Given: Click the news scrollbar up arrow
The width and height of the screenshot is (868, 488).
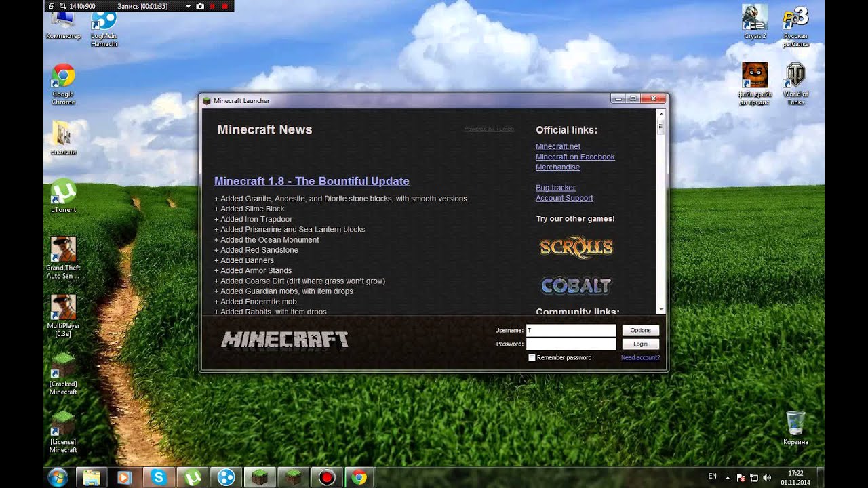Looking at the screenshot, I should coord(662,114).
